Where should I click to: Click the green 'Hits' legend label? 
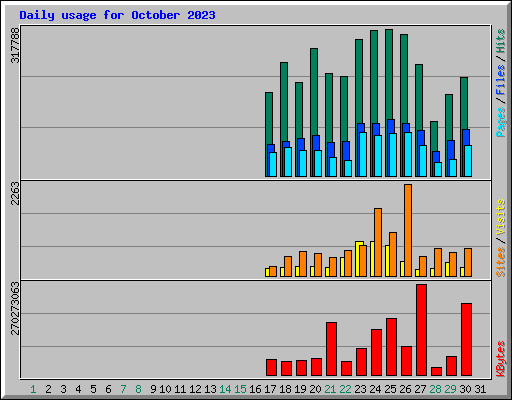point(501,41)
